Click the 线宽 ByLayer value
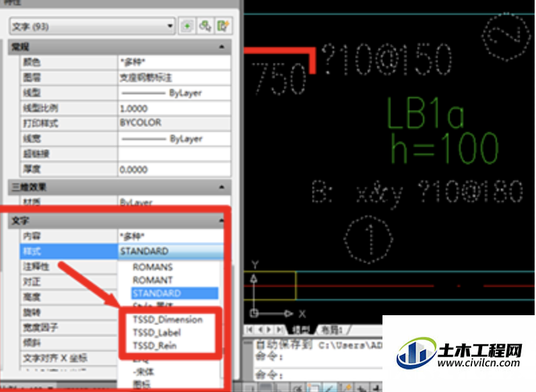Image resolution: width=536 pixels, height=392 pixels. [174, 139]
